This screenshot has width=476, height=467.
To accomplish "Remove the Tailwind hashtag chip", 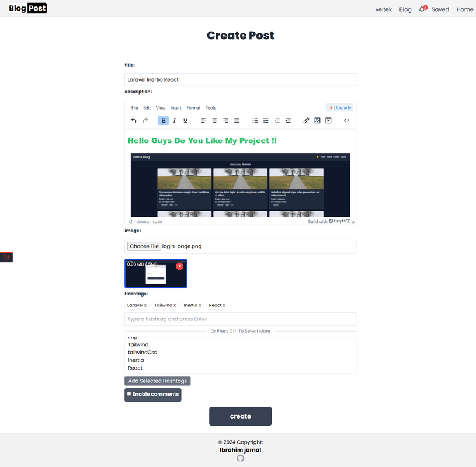I will click(x=175, y=305).
